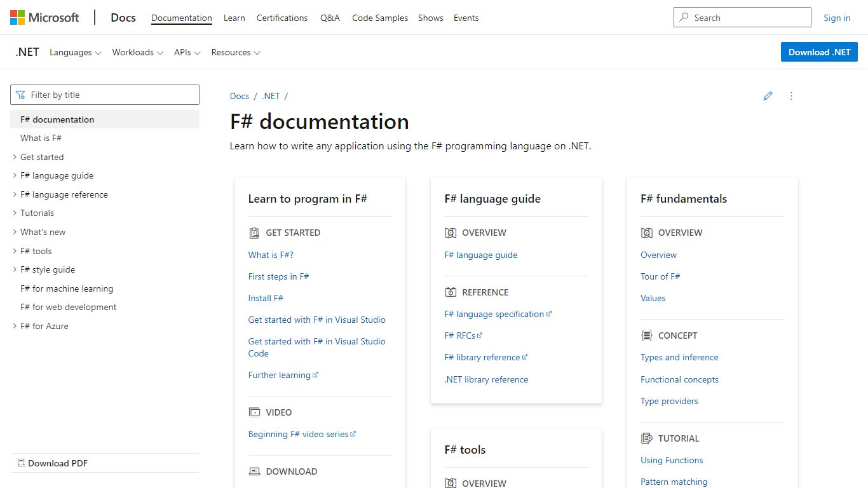Expand the F# language reference tree node
The height and width of the screenshot is (488, 868).
point(15,194)
